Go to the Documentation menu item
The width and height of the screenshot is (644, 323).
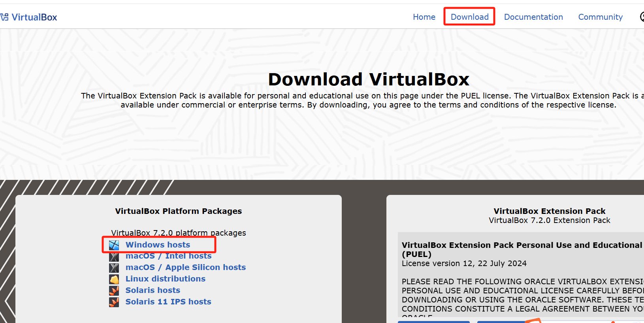click(x=533, y=17)
